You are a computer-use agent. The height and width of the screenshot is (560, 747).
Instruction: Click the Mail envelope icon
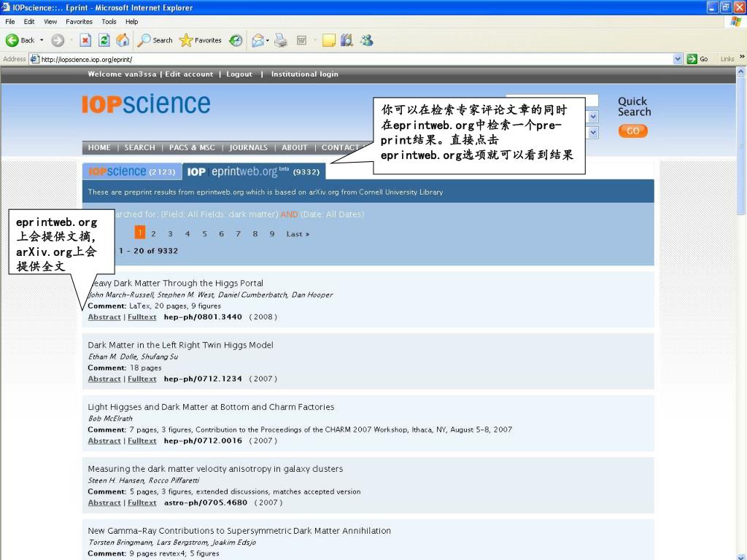point(258,41)
